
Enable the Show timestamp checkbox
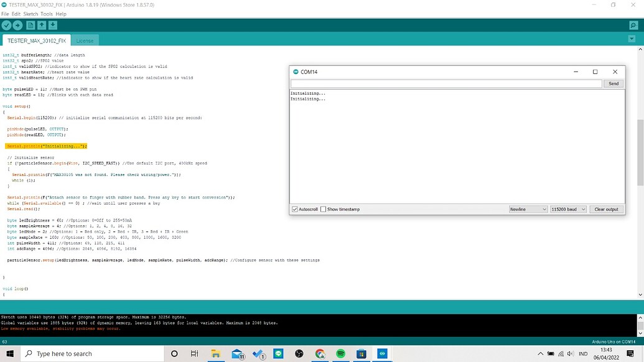pos(322,209)
